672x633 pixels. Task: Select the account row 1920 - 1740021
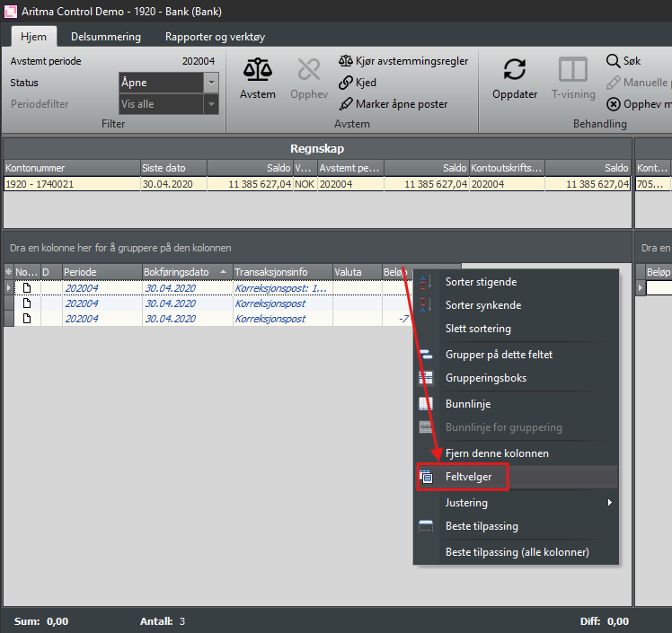point(72,184)
